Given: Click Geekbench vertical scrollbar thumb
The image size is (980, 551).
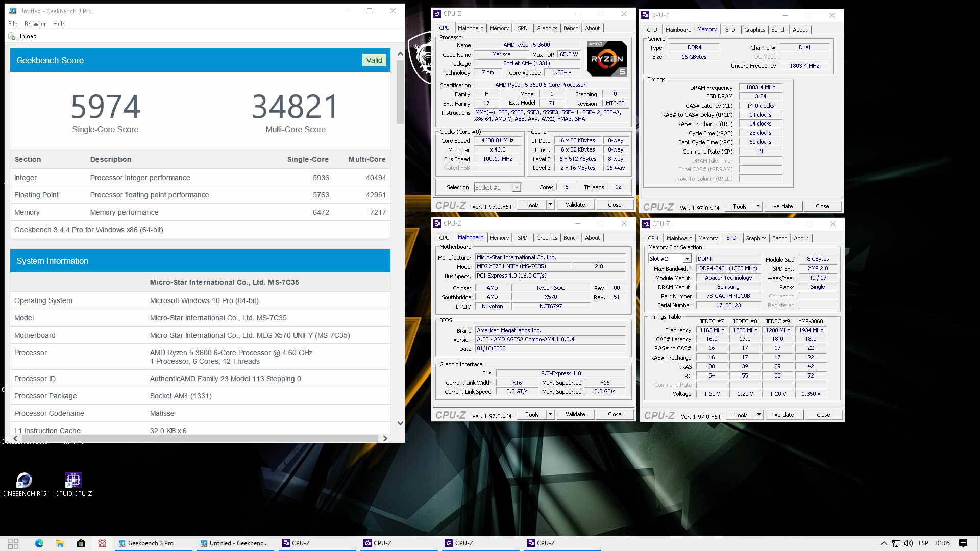Looking at the screenshot, I should [x=400, y=92].
